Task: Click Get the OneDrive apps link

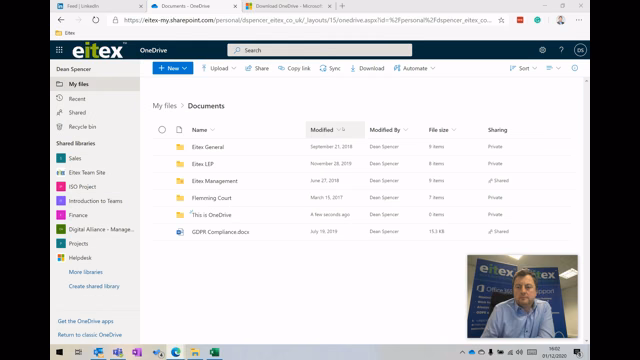Action: click(x=86, y=321)
